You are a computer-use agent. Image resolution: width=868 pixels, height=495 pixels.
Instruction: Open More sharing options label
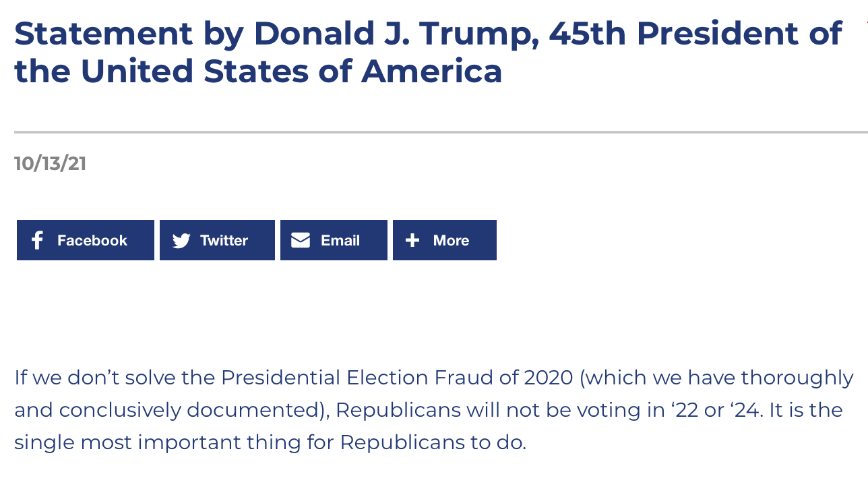click(x=451, y=240)
